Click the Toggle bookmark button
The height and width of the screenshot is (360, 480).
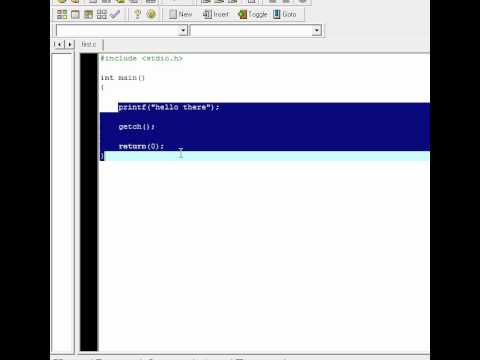(253, 14)
